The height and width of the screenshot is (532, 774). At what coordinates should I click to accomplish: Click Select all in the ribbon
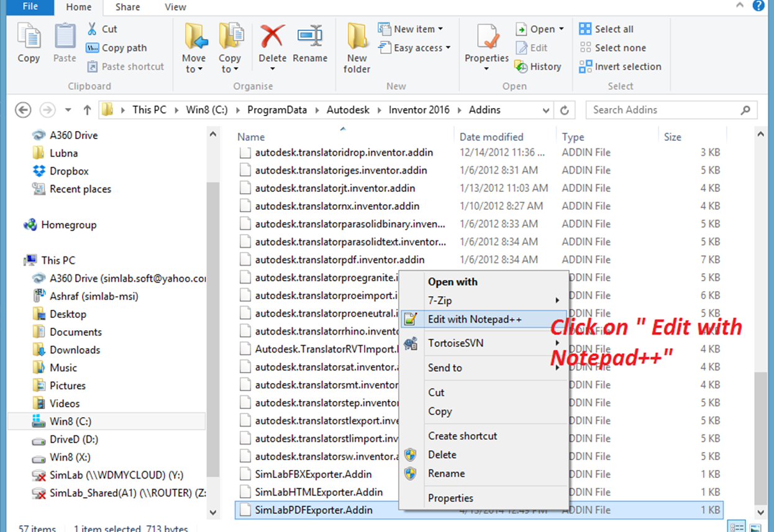(x=606, y=29)
